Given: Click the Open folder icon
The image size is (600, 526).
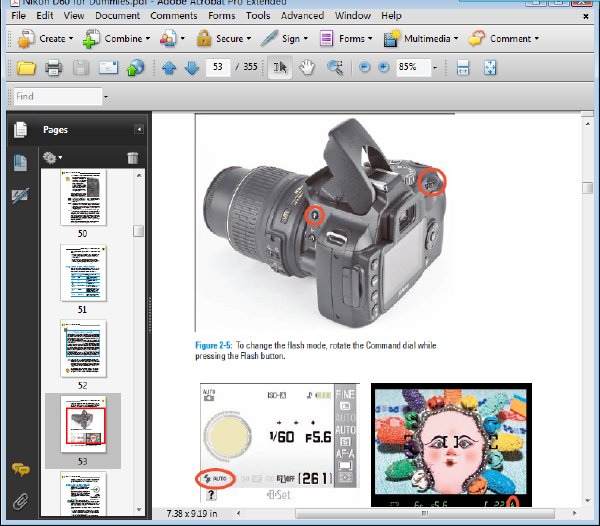Looking at the screenshot, I should (26, 68).
